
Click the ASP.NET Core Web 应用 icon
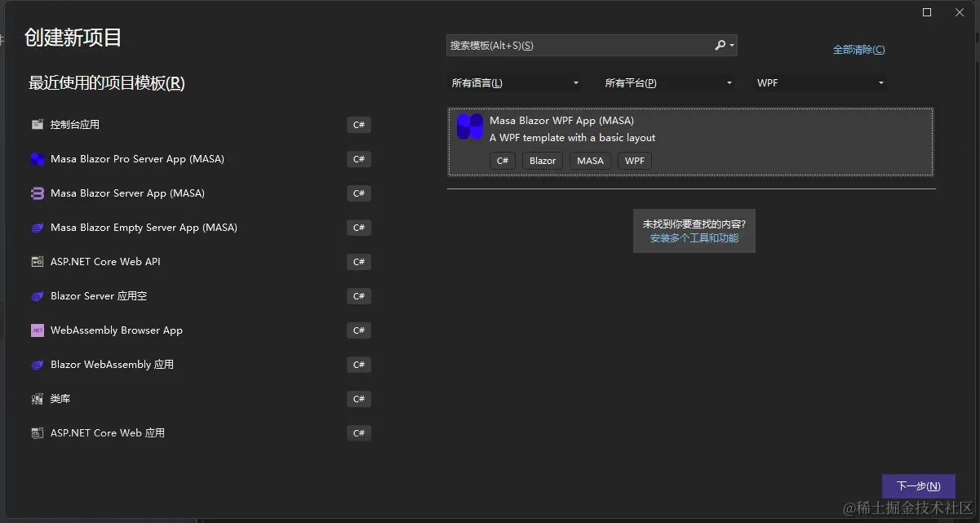(37, 433)
